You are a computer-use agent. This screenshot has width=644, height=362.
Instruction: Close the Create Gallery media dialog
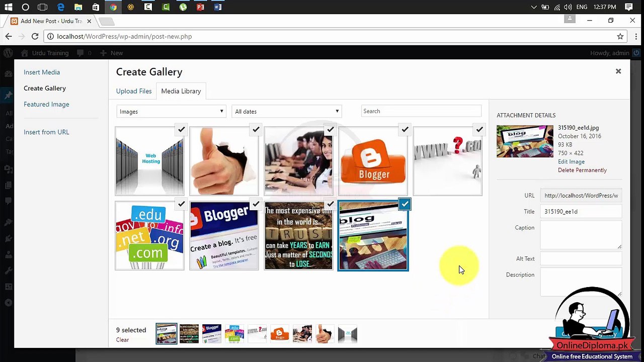pyautogui.click(x=618, y=71)
